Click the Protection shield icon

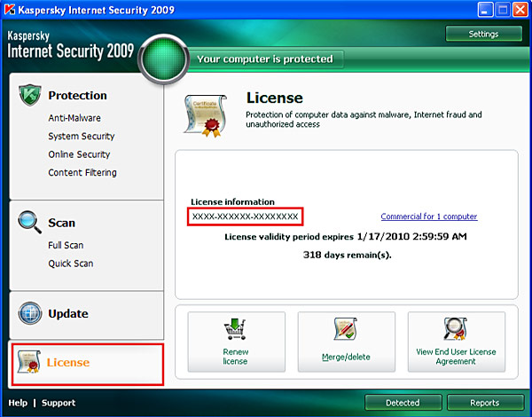30,95
